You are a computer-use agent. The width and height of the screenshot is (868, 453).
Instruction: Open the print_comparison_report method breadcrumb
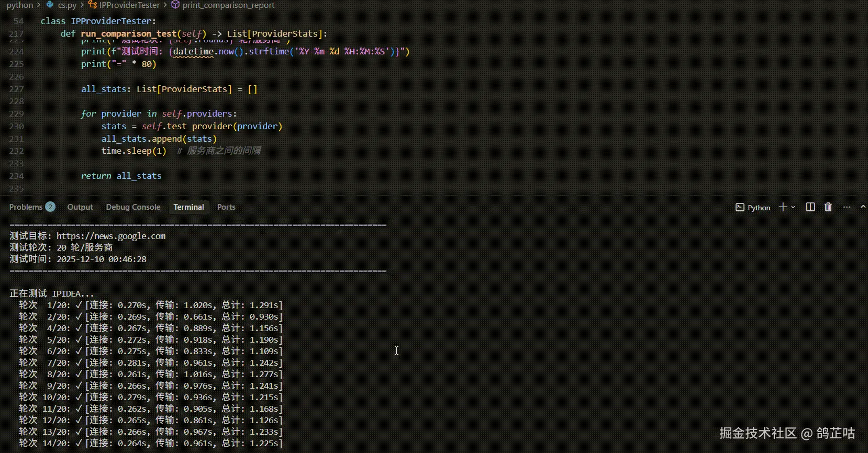point(223,5)
